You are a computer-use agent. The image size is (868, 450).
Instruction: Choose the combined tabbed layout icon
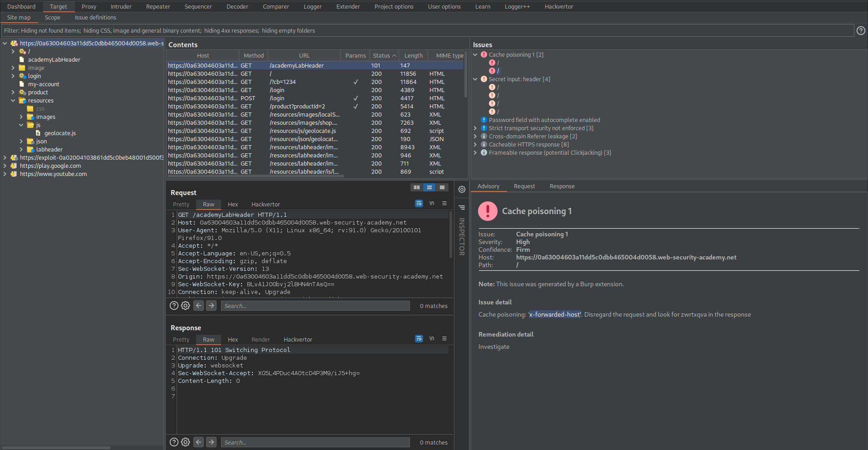442,187
